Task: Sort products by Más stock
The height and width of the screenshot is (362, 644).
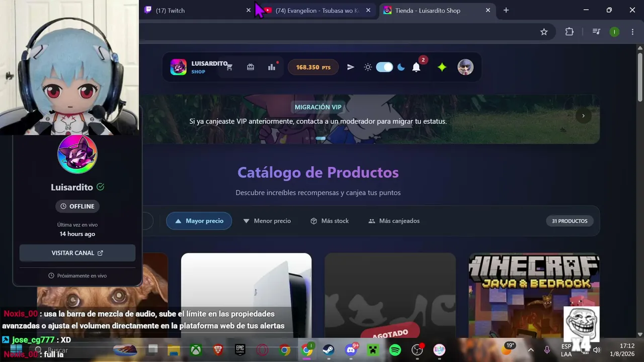Action: (330, 221)
